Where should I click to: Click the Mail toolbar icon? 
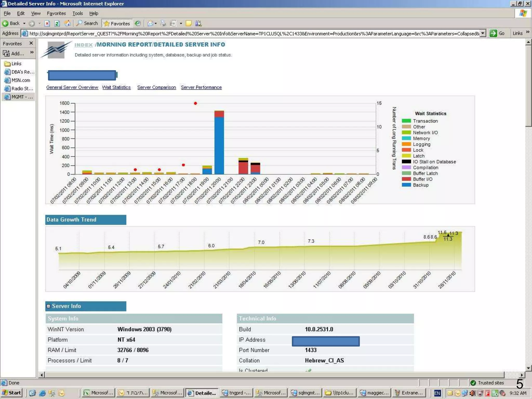150,23
